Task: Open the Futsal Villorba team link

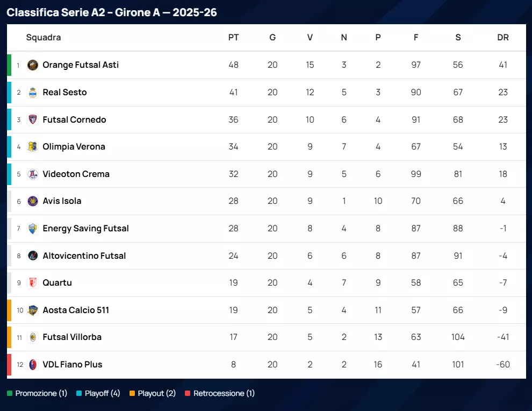Action: (72, 337)
